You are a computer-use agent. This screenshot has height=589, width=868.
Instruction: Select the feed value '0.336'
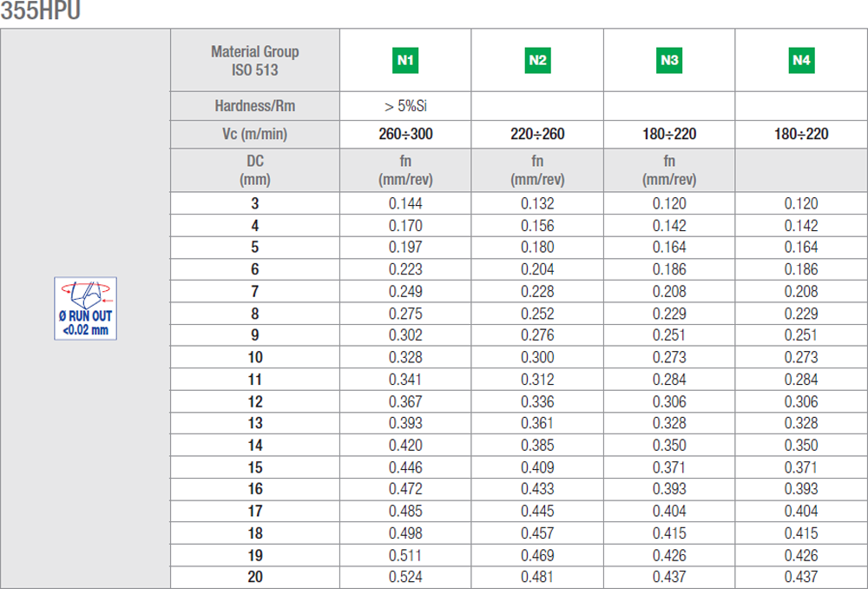[x=537, y=401]
